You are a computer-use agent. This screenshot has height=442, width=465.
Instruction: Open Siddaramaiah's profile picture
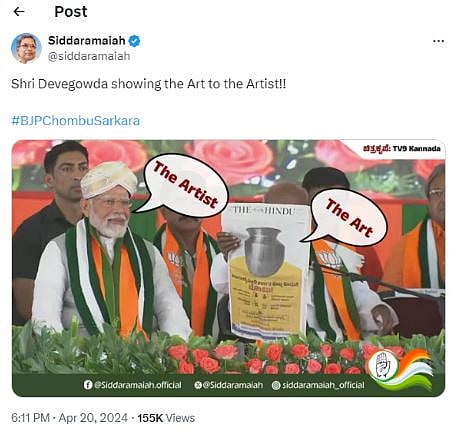[x=26, y=48]
